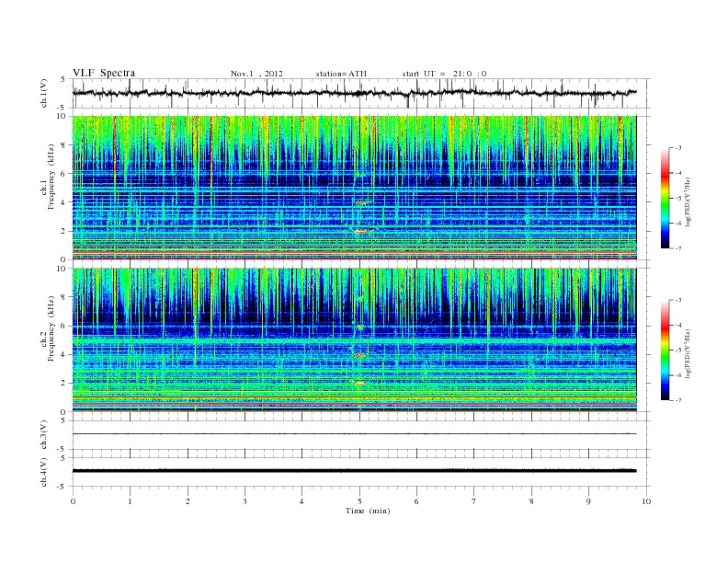Screen dimensions: 728x563
Task: Click the bright 2 kHz emission near minute 5 in ch.1 spectrogram
Action: point(362,230)
